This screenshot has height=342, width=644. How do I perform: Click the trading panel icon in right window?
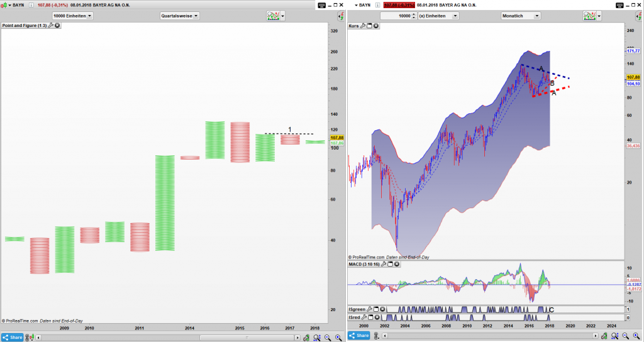(639, 16)
